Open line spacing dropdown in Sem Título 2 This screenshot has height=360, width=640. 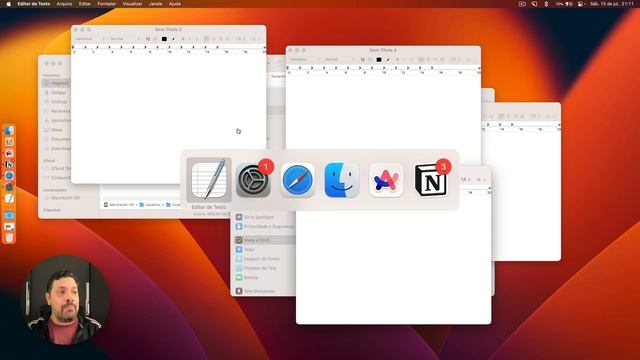pyautogui.click(x=240, y=39)
